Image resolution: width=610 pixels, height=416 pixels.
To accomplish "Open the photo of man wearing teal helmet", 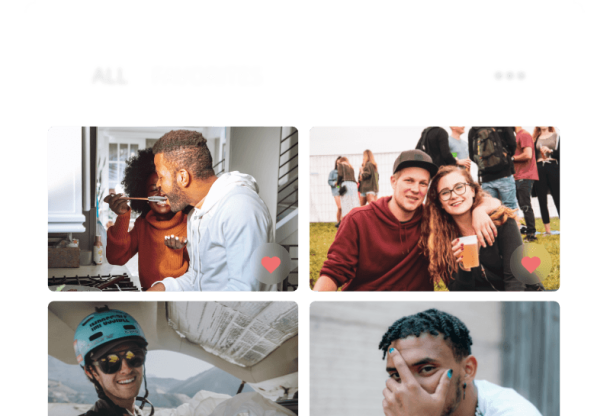I will pos(173,358).
